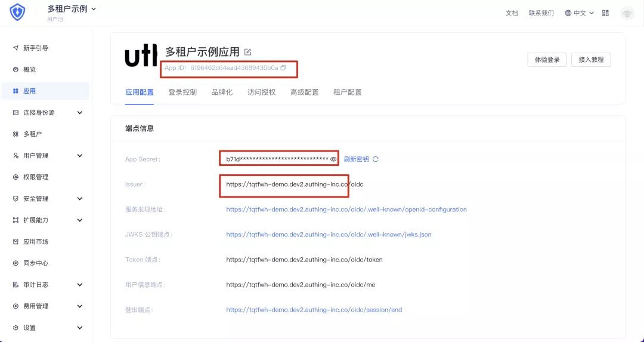Click 联系我们 in the top bar
Viewport: 644px width, 342px height.
541,13
